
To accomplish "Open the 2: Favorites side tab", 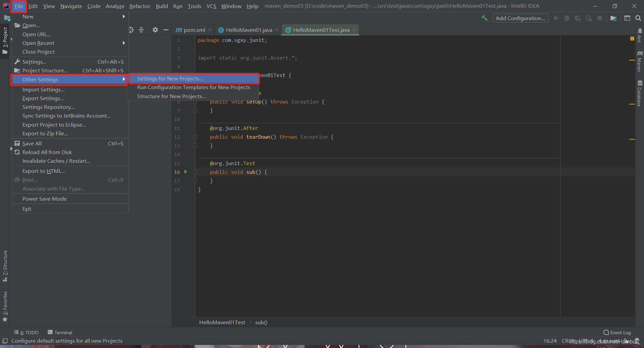I will click(5, 306).
